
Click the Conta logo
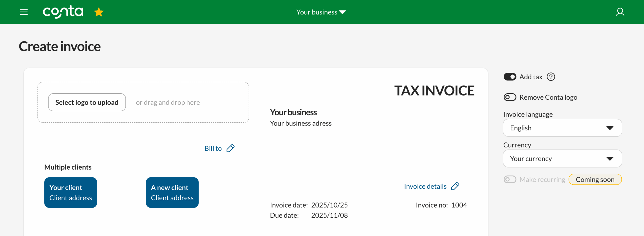click(x=63, y=12)
